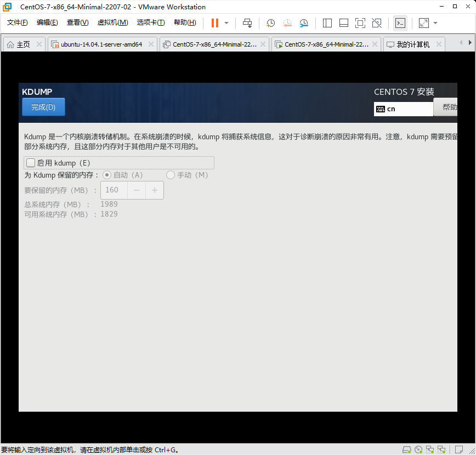Open the stretch mode dropdown arrow
The image size is (476, 455).
(x=435, y=23)
